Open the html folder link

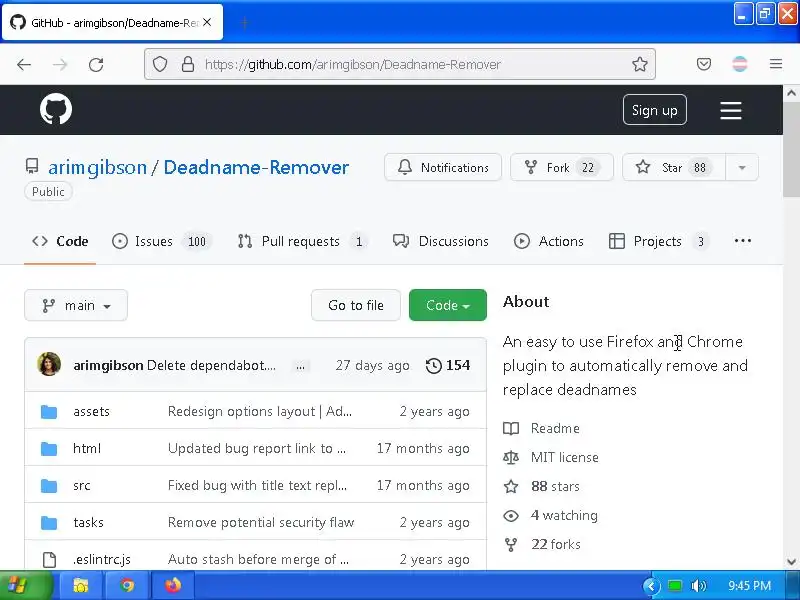pyautogui.click(x=87, y=448)
